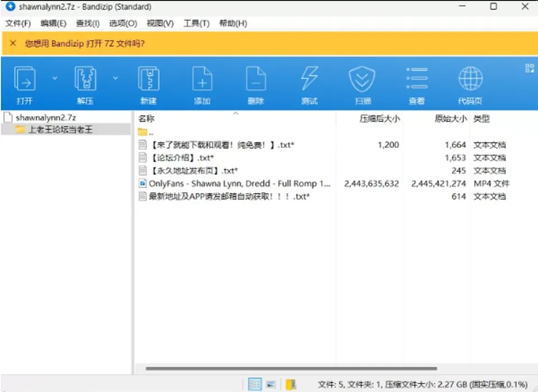Open the 帮助(H) menu
This screenshot has width=538, height=392.
coord(233,24)
